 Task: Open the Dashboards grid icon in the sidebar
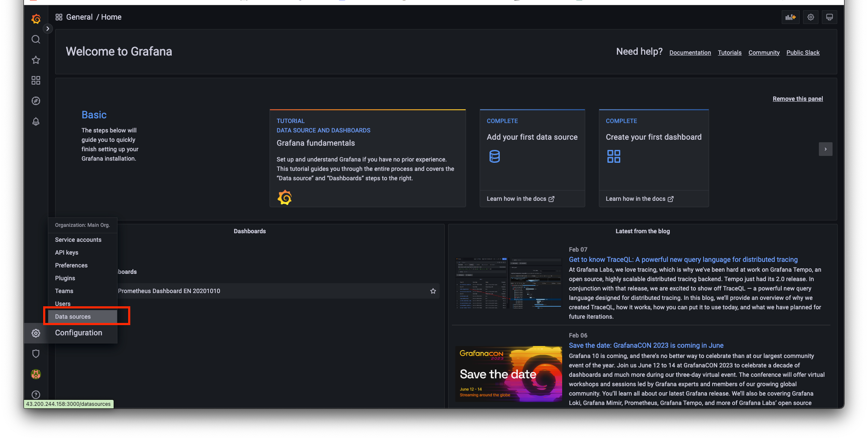coord(36,80)
